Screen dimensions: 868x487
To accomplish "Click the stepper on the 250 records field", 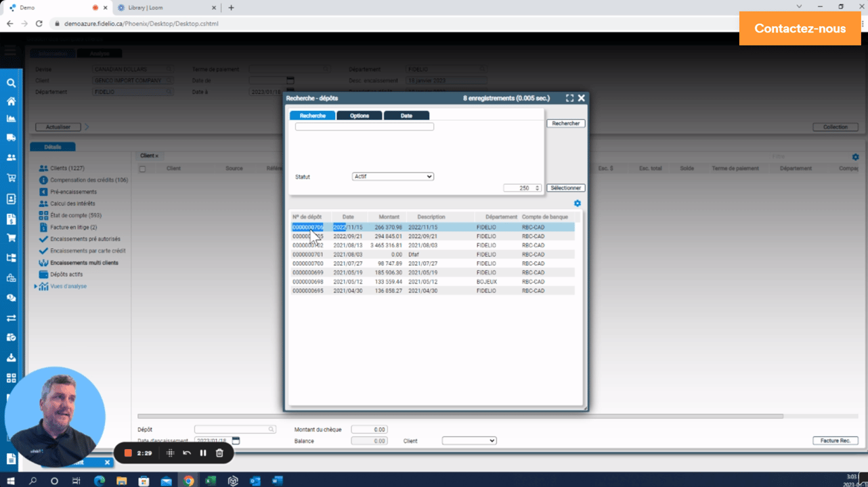I will (538, 188).
